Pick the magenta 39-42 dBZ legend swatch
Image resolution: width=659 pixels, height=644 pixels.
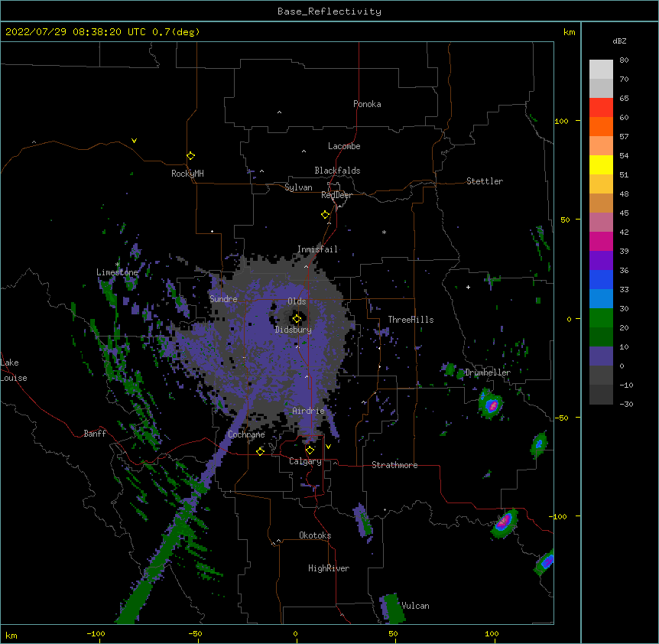pos(601,241)
